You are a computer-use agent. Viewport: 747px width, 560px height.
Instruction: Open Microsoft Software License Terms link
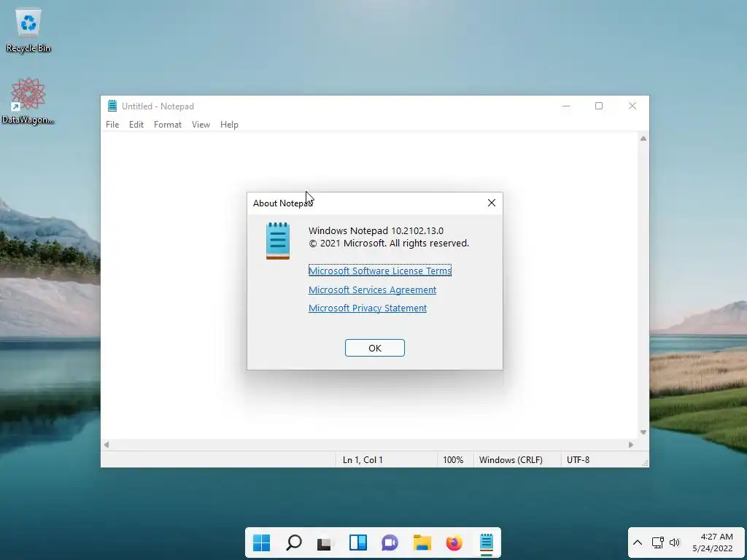[379, 271]
